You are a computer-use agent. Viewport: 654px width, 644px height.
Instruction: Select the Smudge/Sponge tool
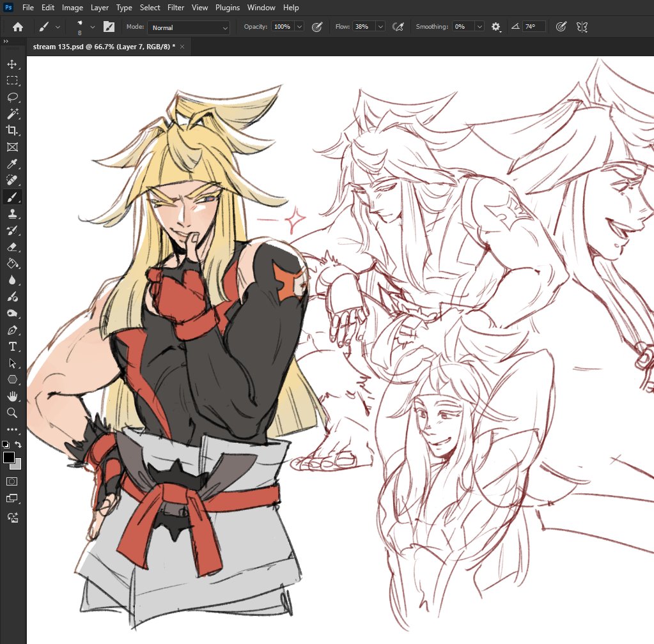12,314
